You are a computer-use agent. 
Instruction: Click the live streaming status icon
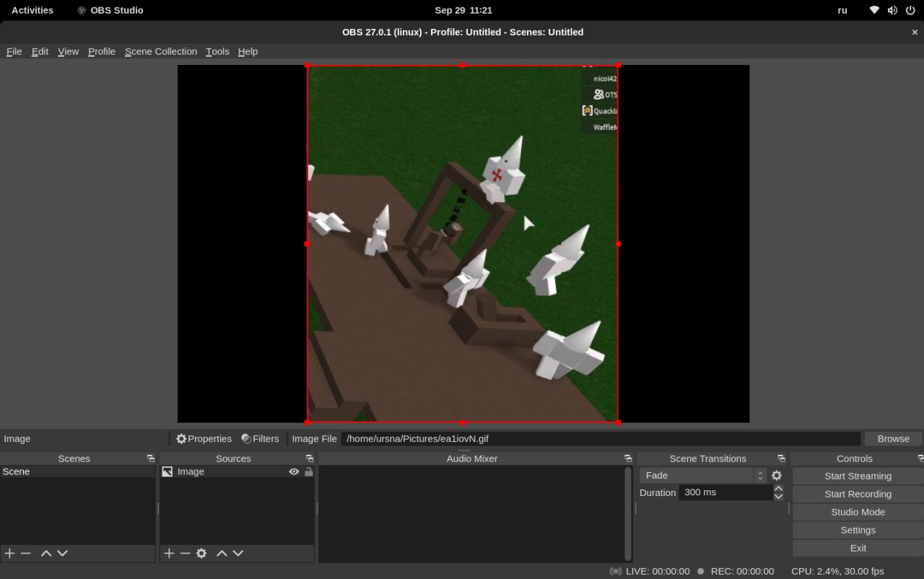click(x=616, y=571)
